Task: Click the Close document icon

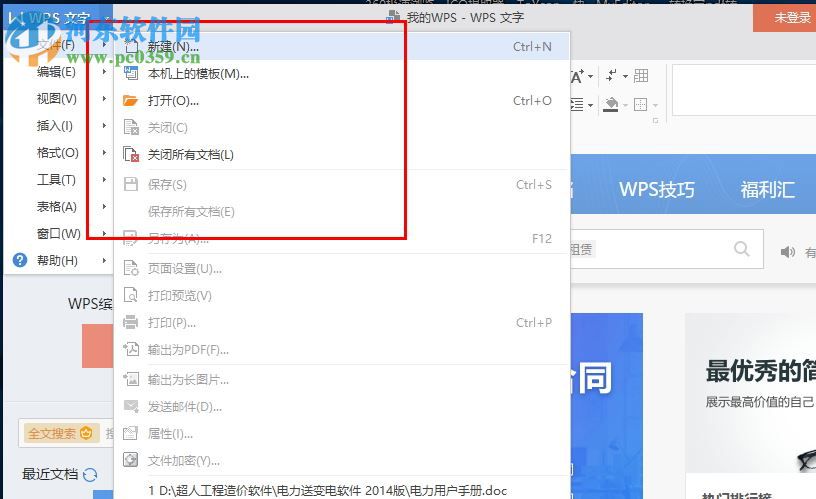Action: [x=131, y=127]
